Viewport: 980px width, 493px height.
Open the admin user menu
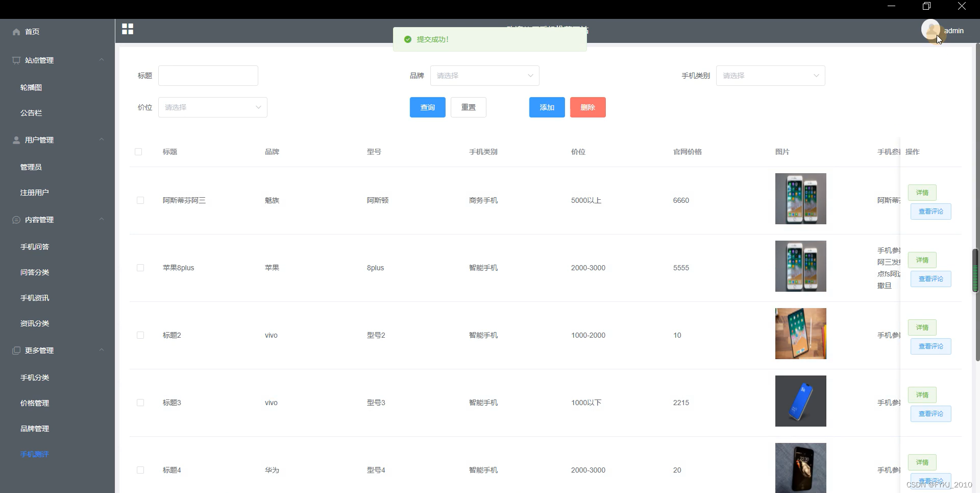tap(953, 31)
